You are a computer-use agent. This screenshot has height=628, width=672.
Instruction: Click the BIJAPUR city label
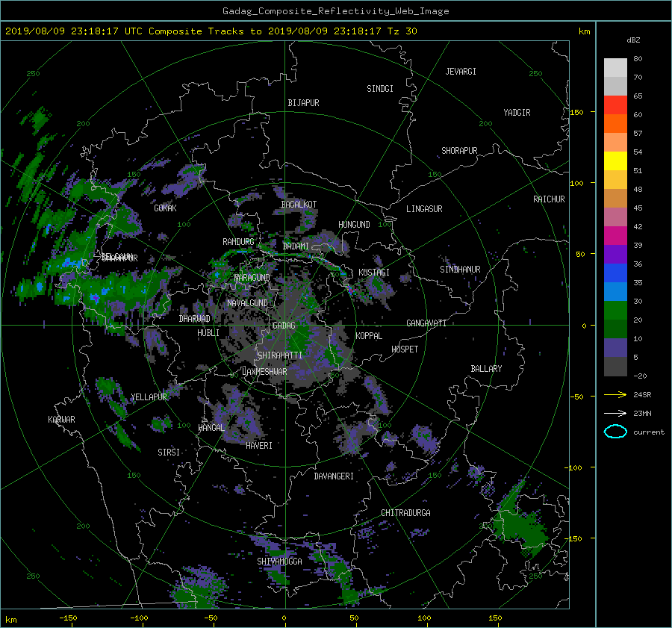click(303, 103)
